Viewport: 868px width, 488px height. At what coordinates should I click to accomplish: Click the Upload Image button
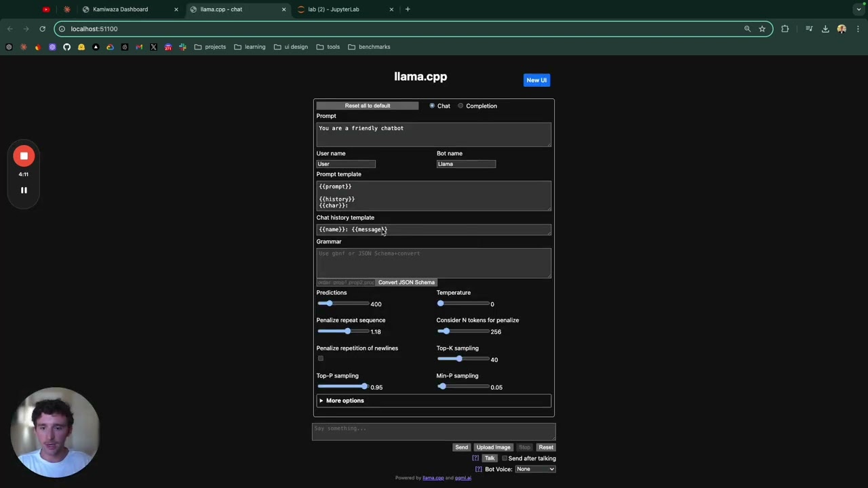click(493, 447)
